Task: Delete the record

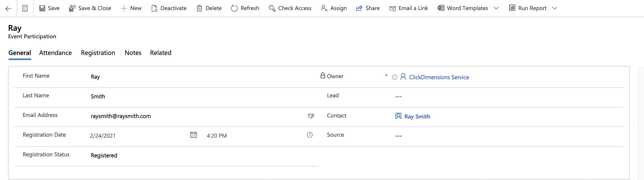Action: 209,8
